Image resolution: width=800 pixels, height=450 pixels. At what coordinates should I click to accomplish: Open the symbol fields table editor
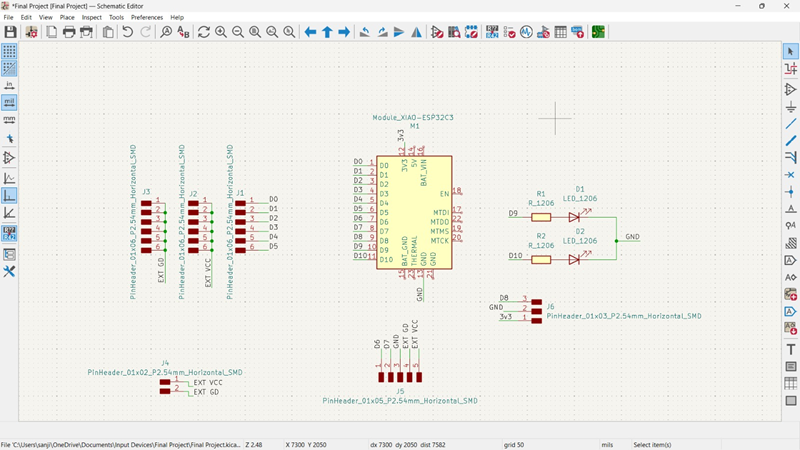[560, 32]
